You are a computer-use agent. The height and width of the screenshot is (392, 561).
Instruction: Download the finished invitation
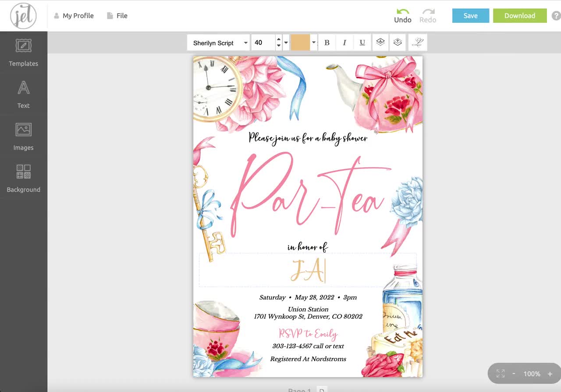[520, 15]
